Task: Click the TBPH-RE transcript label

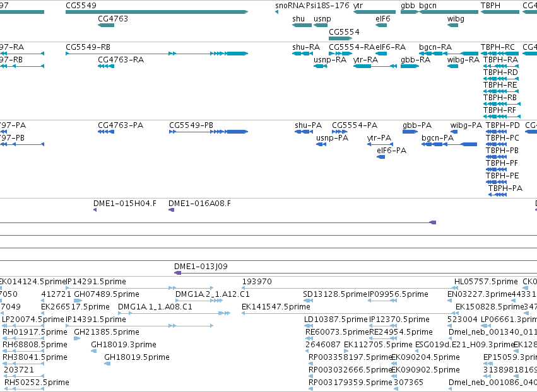Action: 500,85
